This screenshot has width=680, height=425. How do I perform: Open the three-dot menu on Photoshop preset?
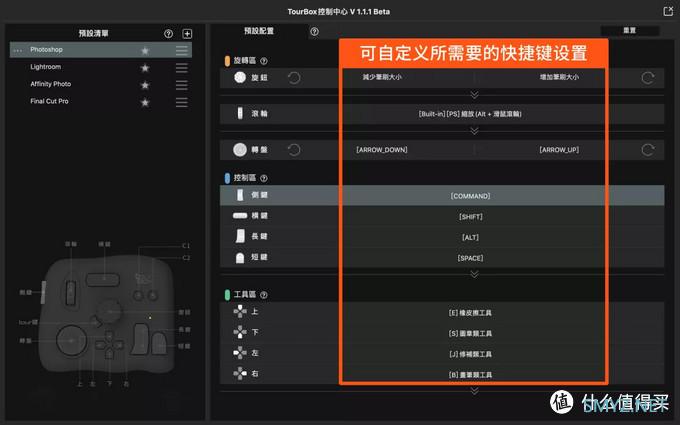18,50
